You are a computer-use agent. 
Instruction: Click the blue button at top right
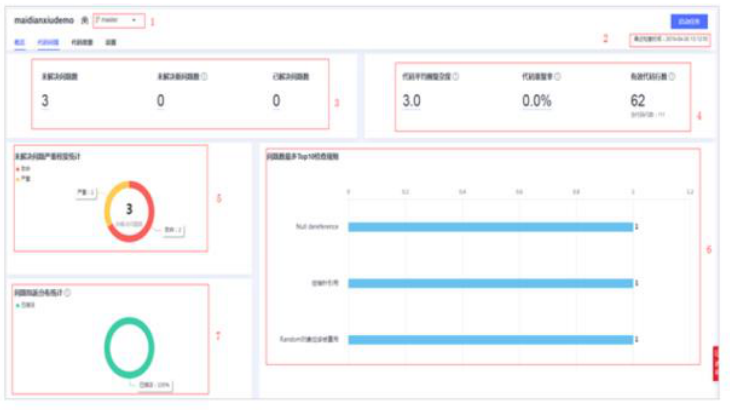click(689, 21)
